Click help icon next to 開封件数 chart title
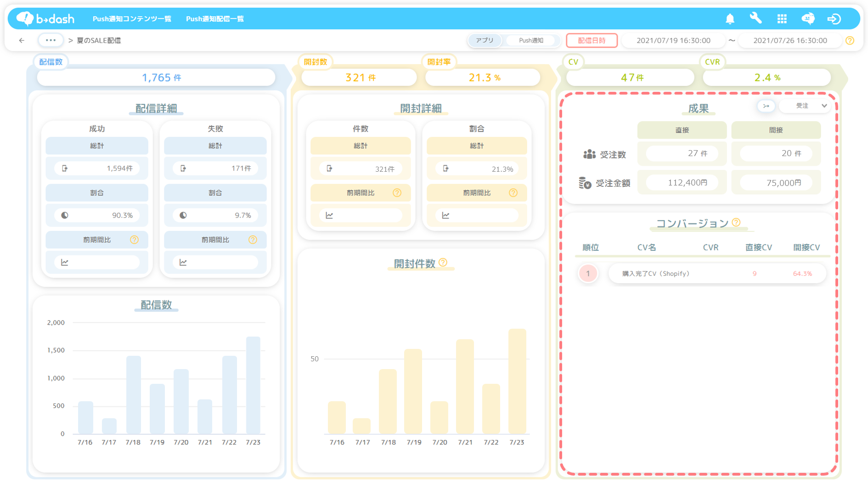868x488 pixels. pos(443,262)
